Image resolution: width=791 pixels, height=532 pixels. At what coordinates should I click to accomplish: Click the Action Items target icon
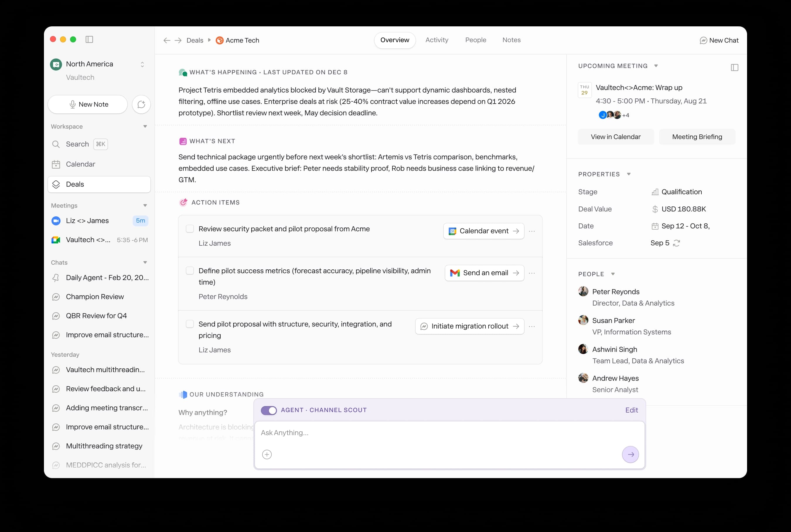pos(183,202)
